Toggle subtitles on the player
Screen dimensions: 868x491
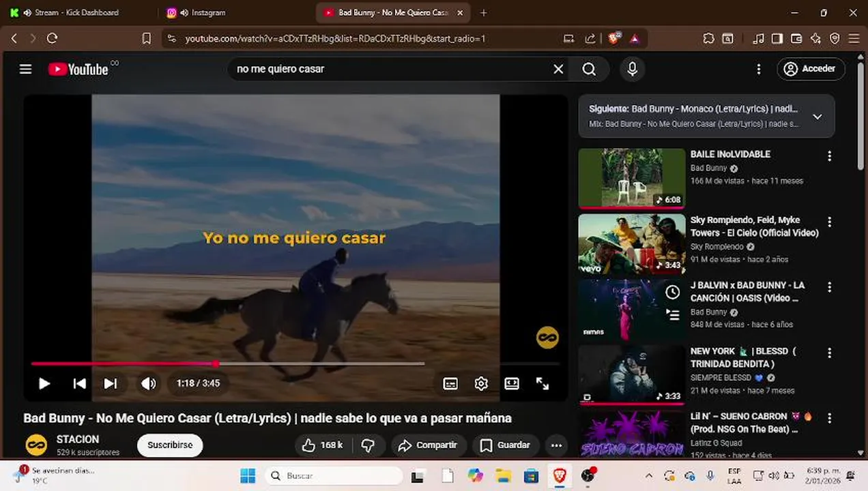(x=450, y=383)
